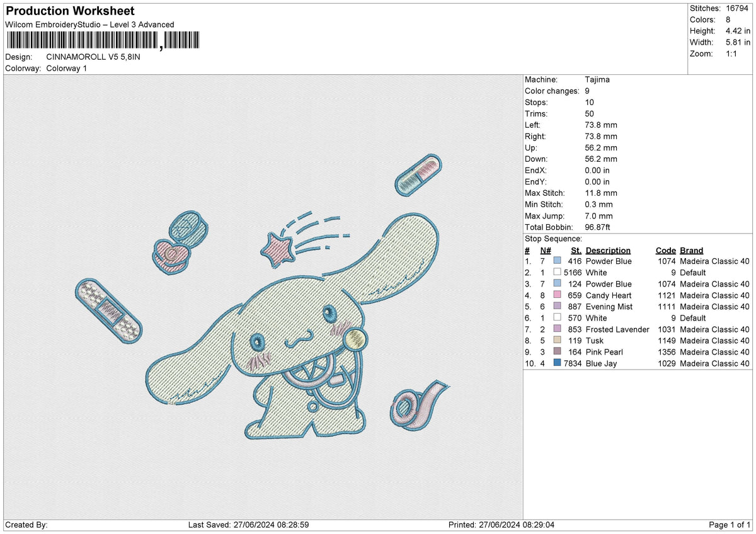
Task: Click the Blue Jay stitch count 7834
Action: coord(573,363)
